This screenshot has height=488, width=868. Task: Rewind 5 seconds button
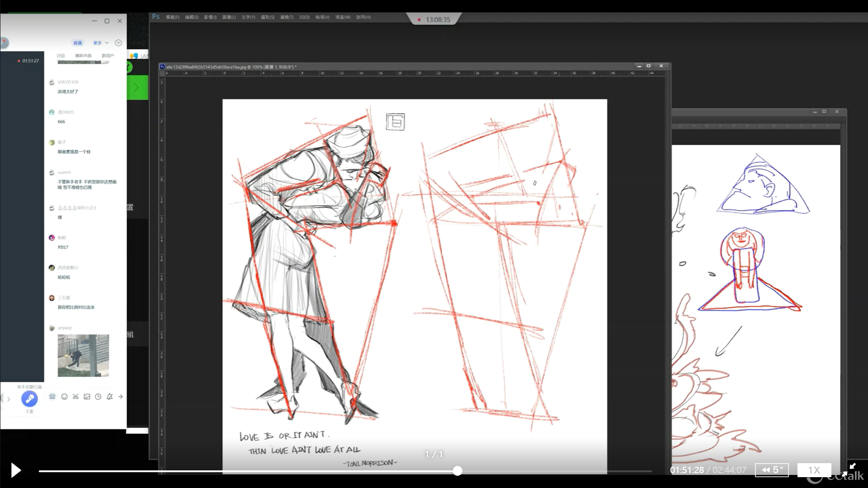[772, 470]
